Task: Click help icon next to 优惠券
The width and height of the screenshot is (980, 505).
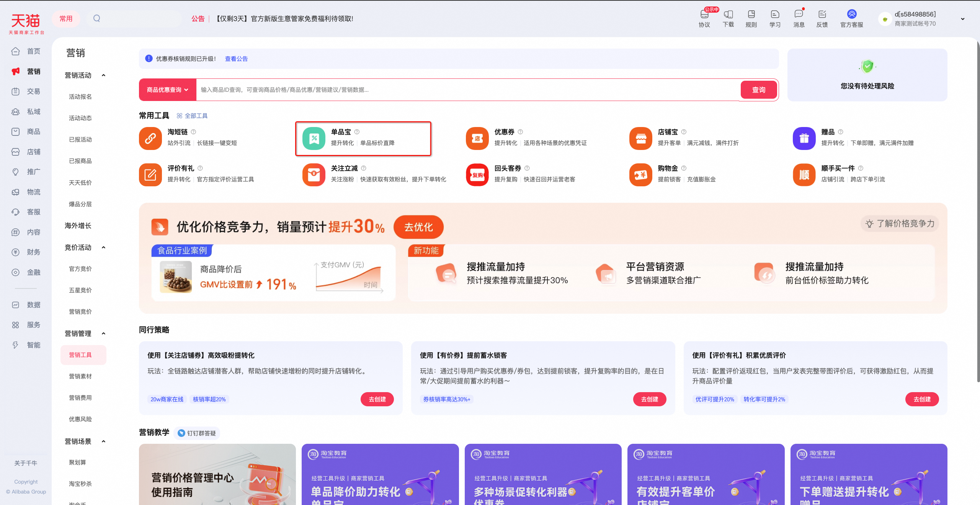Action: [x=520, y=132]
